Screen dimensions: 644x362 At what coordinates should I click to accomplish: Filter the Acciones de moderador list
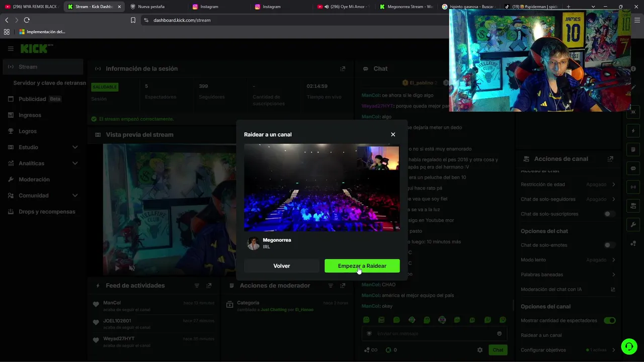coord(331,286)
